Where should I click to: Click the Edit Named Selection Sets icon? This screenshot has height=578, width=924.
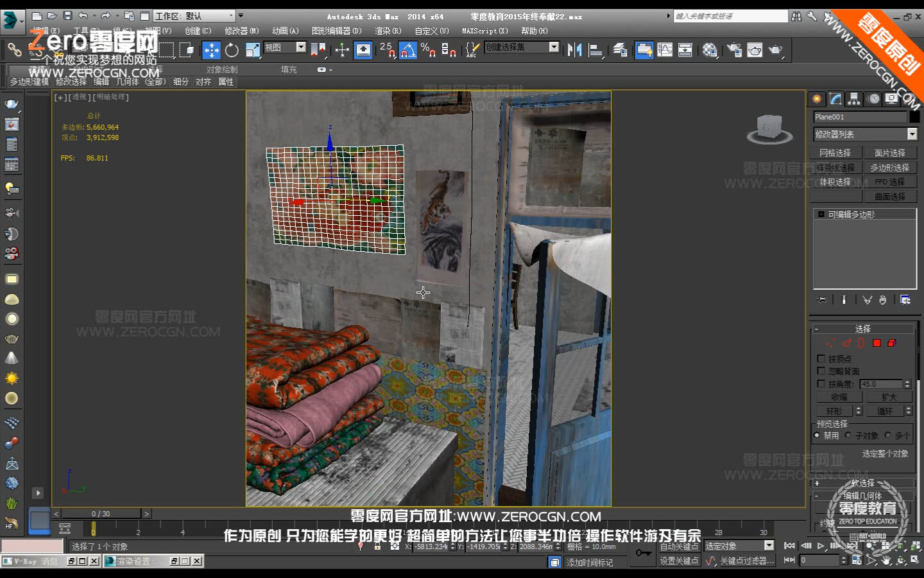point(472,50)
